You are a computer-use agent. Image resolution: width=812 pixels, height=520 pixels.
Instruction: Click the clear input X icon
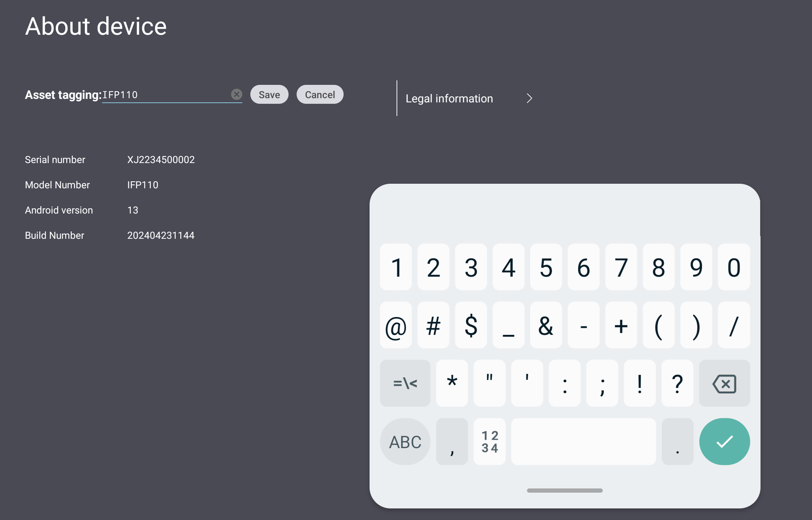236,94
